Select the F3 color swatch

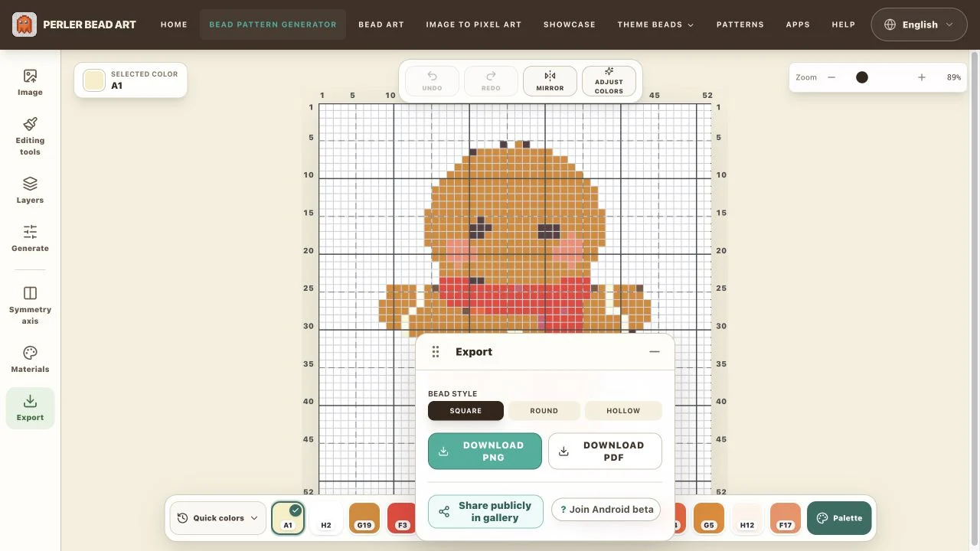pos(401,518)
